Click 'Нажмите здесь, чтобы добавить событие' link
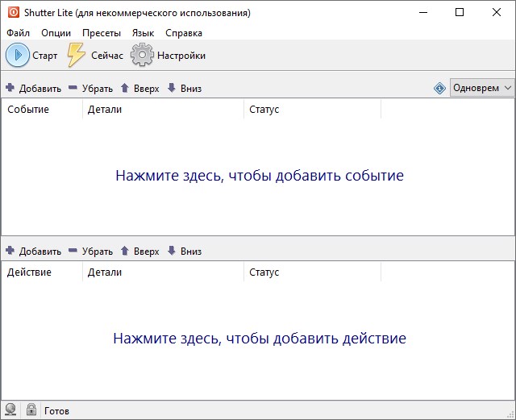Screen dimensions: 516x420 (260, 176)
